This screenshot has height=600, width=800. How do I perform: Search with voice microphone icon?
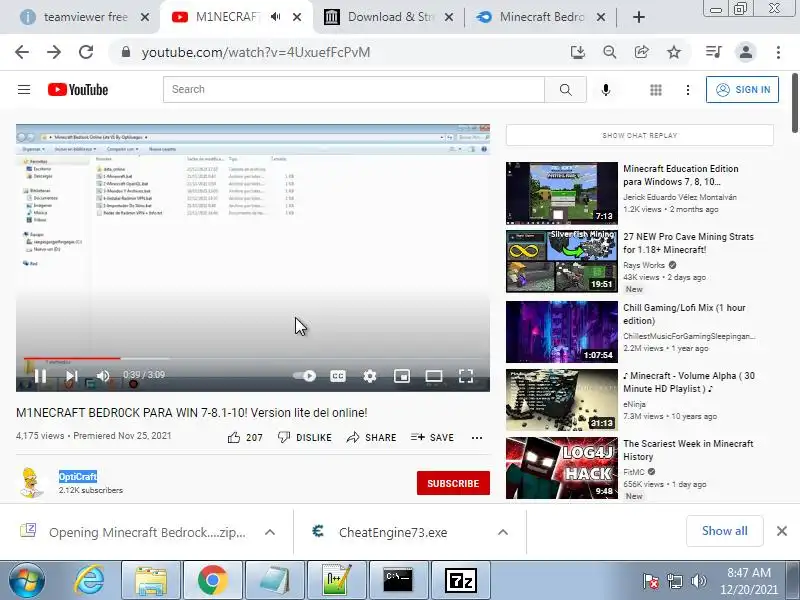[606, 90]
